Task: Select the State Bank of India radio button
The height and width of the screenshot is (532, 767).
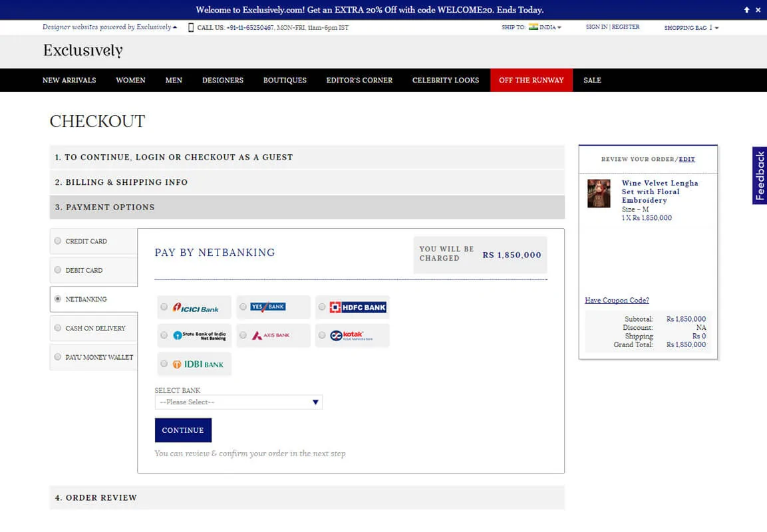Action: click(164, 335)
